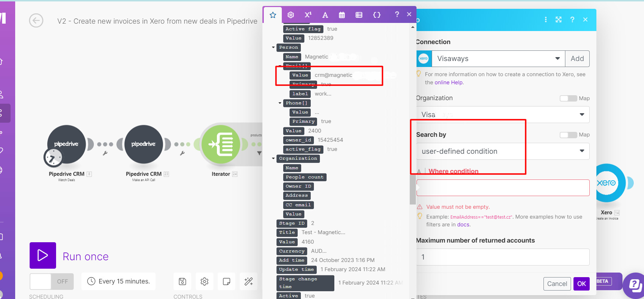Click the mapping panel scrollbar thumb
This screenshot has width=644, height=299.
413,190
